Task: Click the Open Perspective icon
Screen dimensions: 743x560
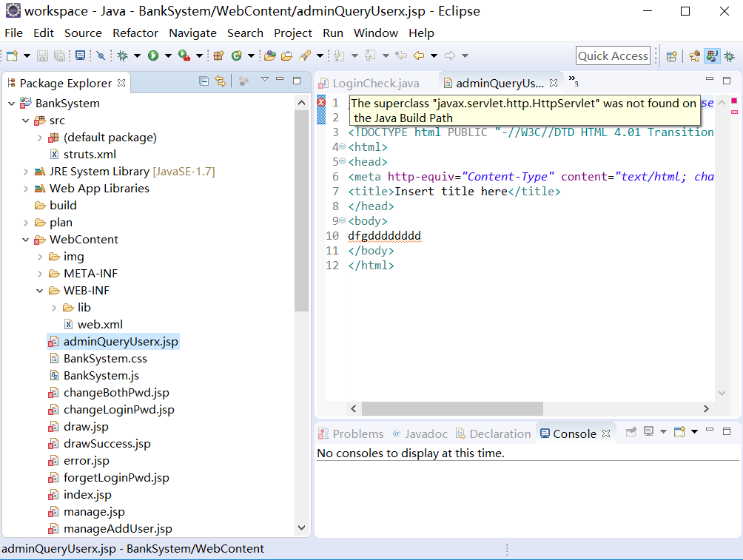Action: pos(671,56)
